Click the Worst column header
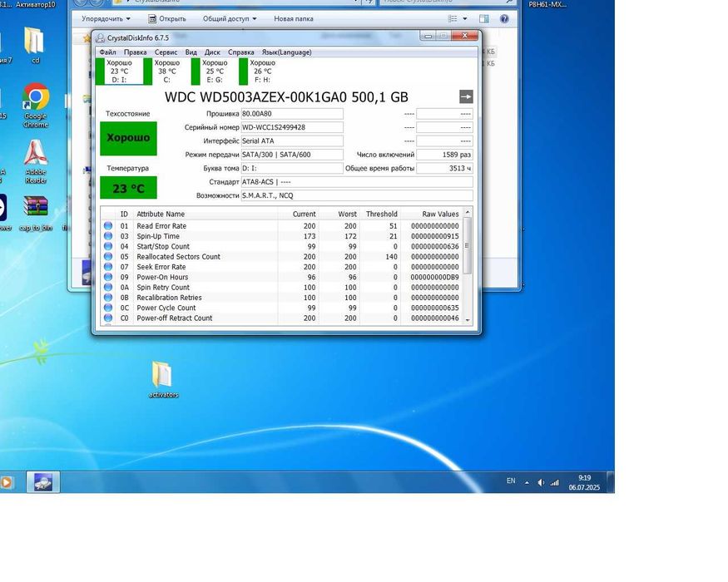This screenshot has width=728, height=582. pyautogui.click(x=339, y=214)
